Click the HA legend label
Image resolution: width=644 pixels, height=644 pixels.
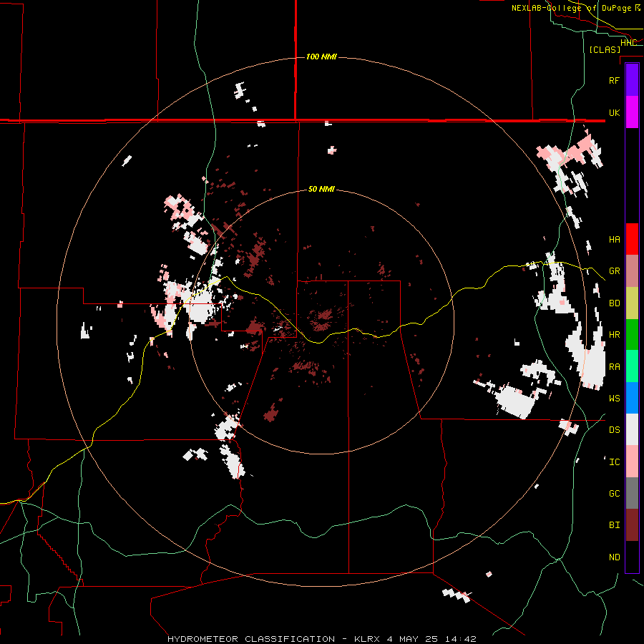pos(614,239)
